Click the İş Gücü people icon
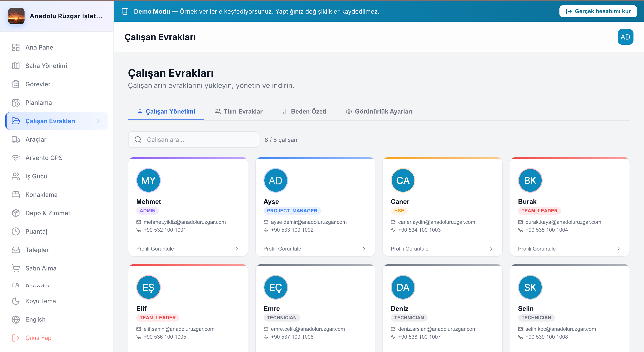The height and width of the screenshot is (352, 644). (x=16, y=176)
